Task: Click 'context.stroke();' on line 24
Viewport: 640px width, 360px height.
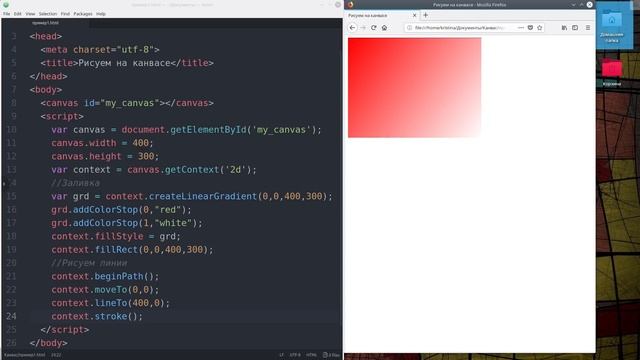Action: point(97,316)
